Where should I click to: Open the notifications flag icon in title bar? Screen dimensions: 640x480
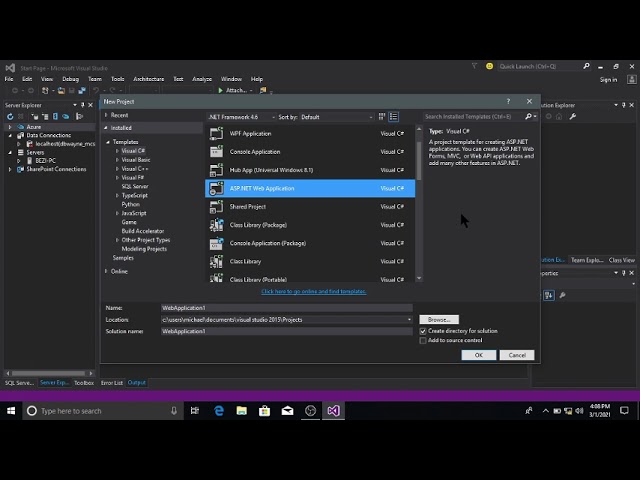pyautogui.click(x=474, y=66)
